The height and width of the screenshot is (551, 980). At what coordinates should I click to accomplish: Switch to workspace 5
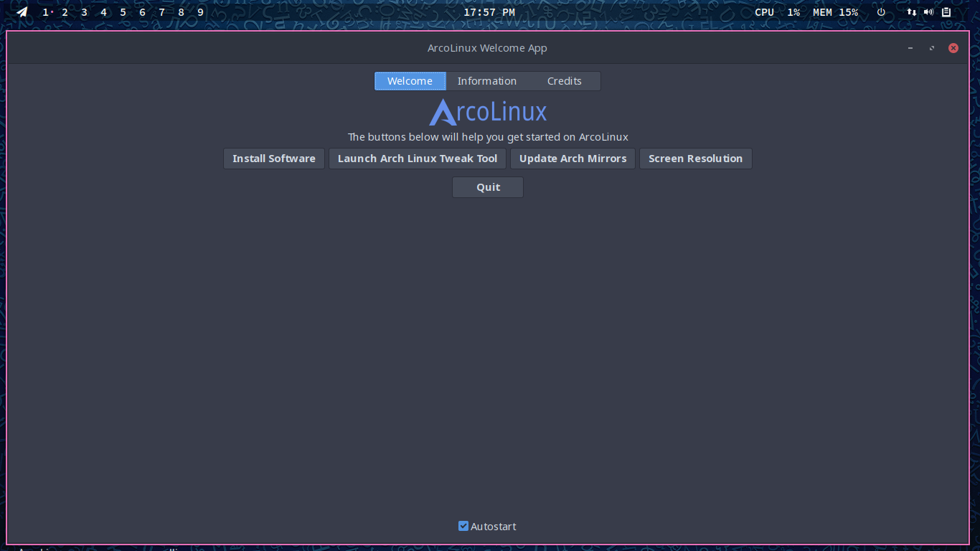123,12
